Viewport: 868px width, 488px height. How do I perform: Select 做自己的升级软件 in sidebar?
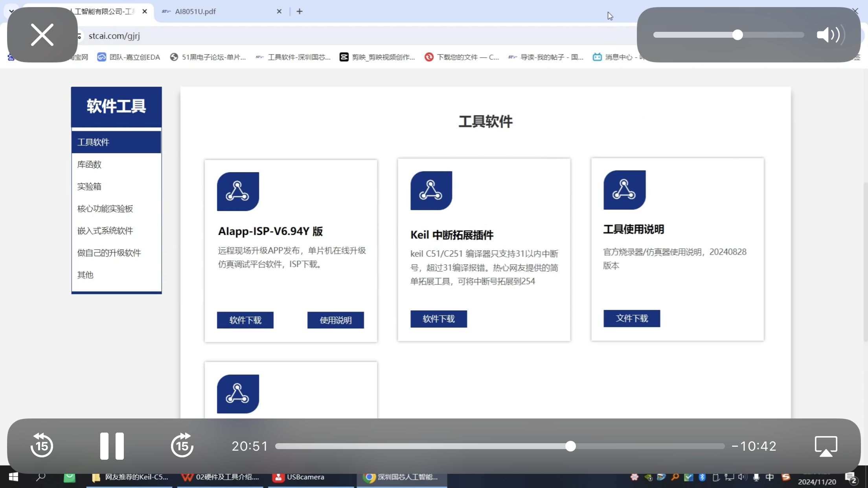click(x=116, y=253)
